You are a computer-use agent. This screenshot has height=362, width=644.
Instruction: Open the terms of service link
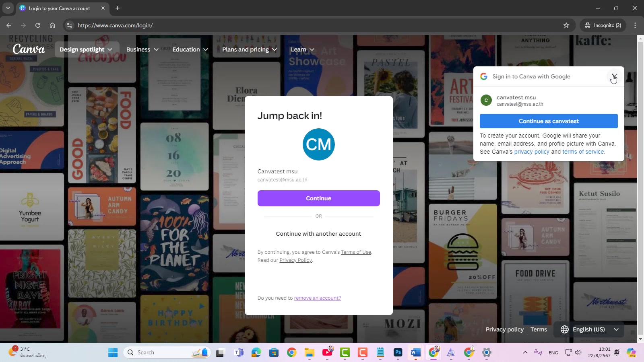583,152
